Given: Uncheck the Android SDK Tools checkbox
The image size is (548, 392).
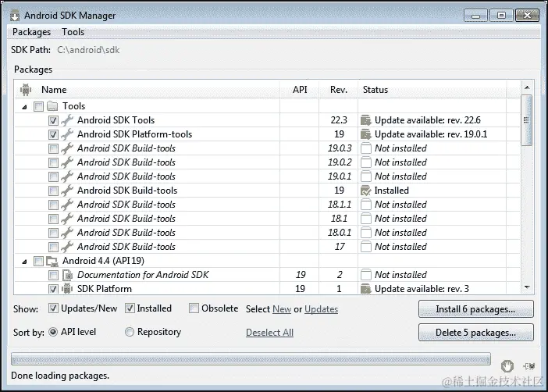Looking at the screenshot, I should [x=53, y=120].
